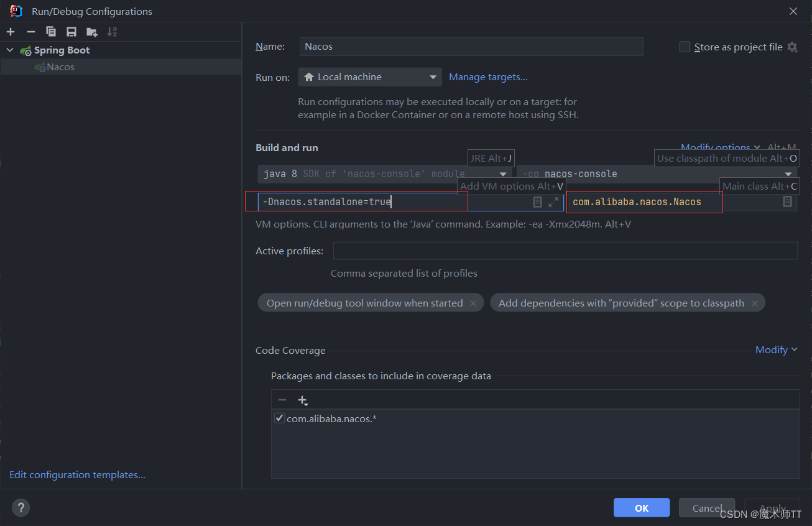Open the Modify options menu
Screen dimensions: 812x526
[x=721, y=147]
